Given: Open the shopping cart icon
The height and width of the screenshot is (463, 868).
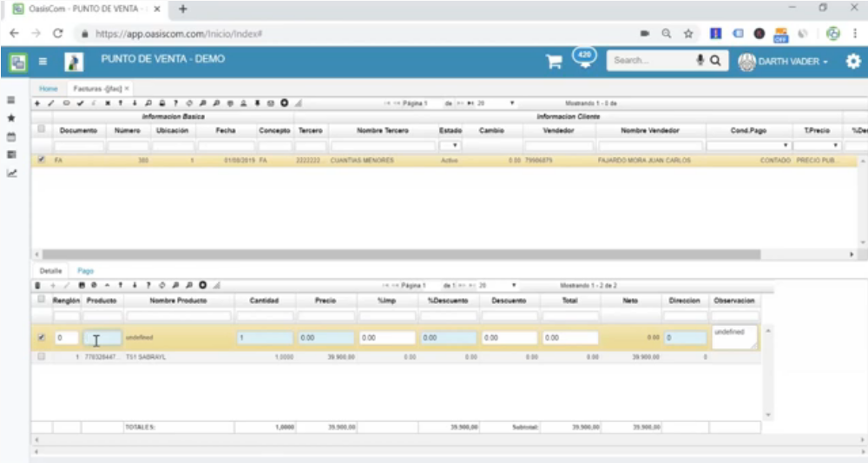Looking at the screenshot, I should click(553, 62).
